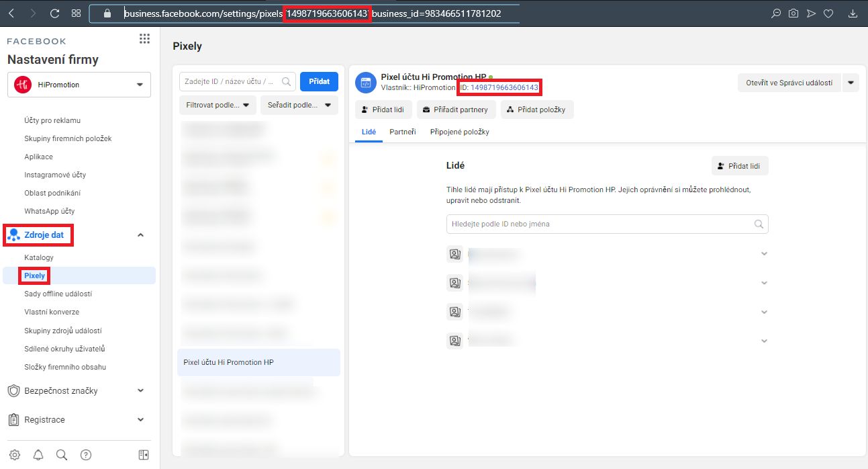This screenshot has height=469, width=868.
Task: Click the second person's avatar icon
Action: click(454, 283)
